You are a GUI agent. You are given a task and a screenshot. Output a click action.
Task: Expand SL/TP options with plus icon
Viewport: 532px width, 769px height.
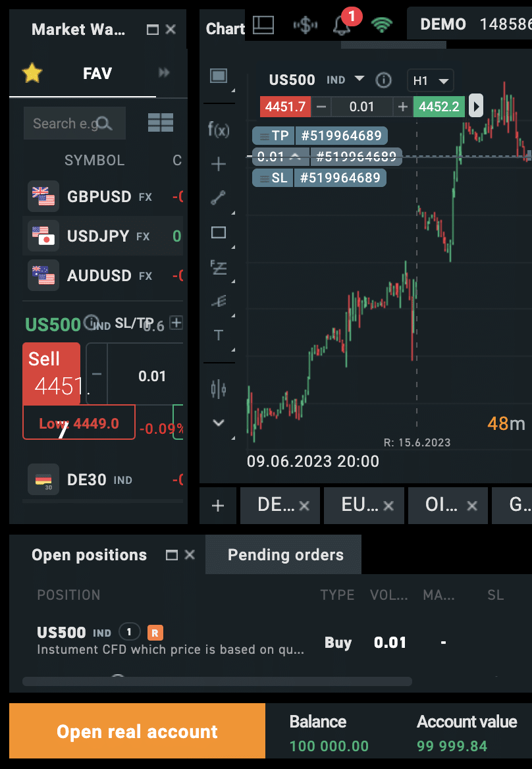click(176, 323)
